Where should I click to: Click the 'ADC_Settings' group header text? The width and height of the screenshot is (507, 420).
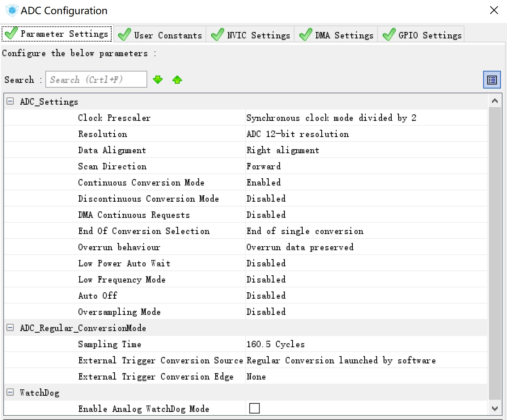coord(49,101)
